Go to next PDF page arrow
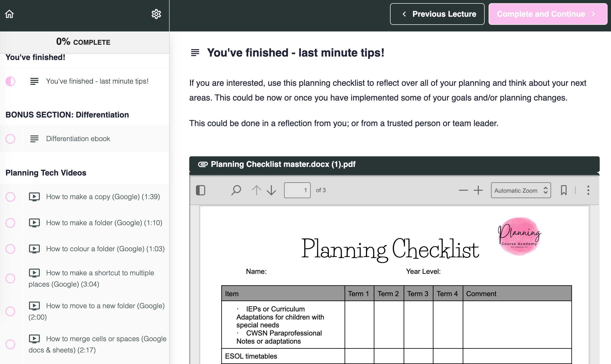This screenshot has width=611, height=364. [271, 190]
